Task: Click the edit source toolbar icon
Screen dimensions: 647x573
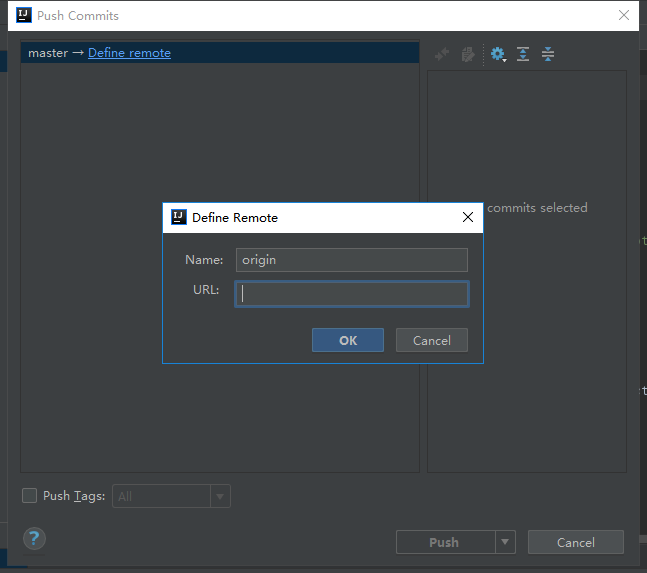Action: point(468,54)
